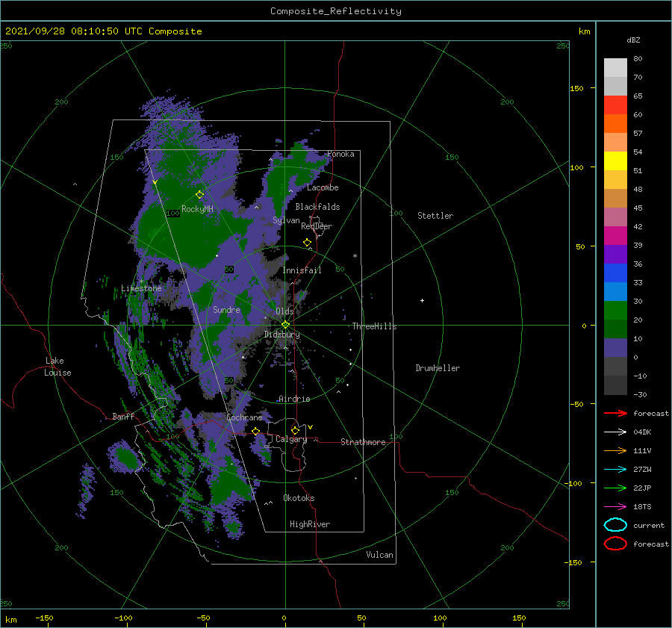Click the asterisk marker east of RedDeer
This screenshot has width=672, height=628.
tap(355, 256)
